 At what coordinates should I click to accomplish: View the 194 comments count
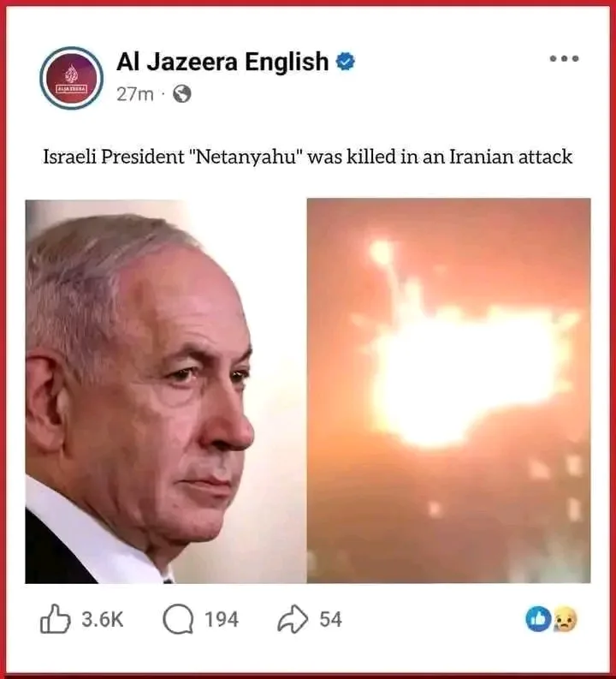(222, 619)
